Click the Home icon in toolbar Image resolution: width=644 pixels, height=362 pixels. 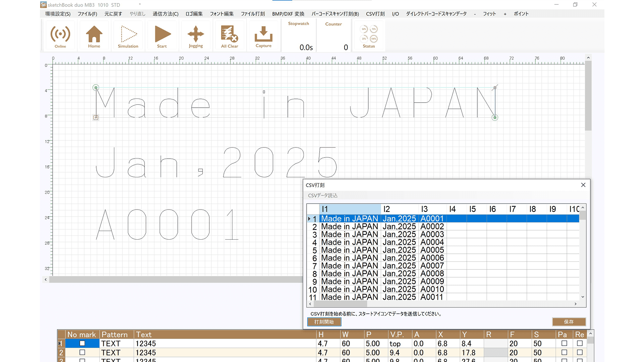[94, 36]
